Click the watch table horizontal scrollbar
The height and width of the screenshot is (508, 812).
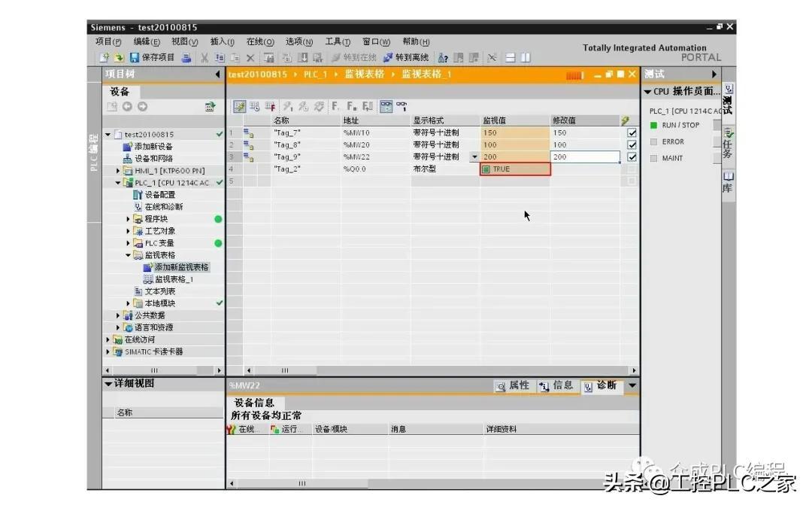442,370
